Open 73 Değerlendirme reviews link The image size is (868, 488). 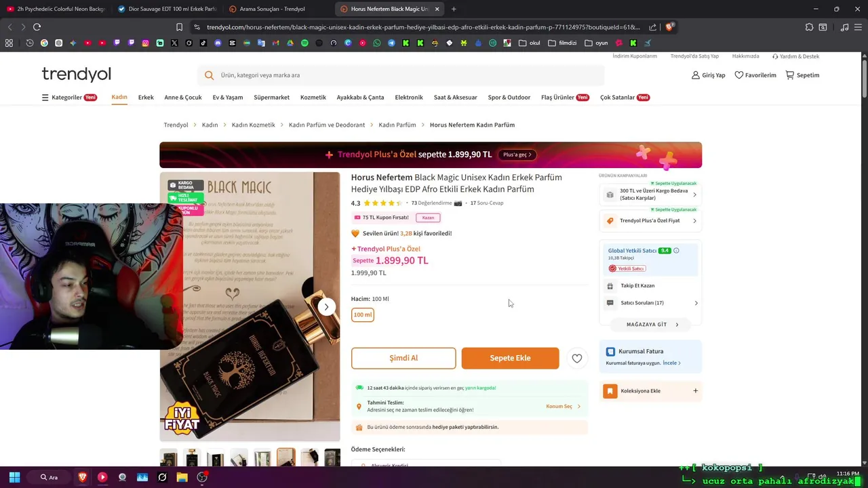pos(431,203)
